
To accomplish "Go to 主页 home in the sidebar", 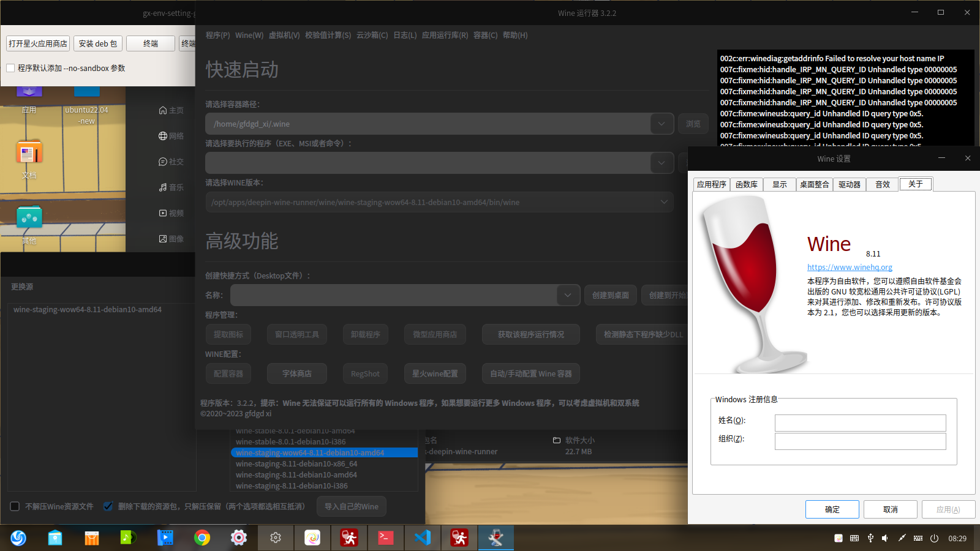I will pos(171,110).
